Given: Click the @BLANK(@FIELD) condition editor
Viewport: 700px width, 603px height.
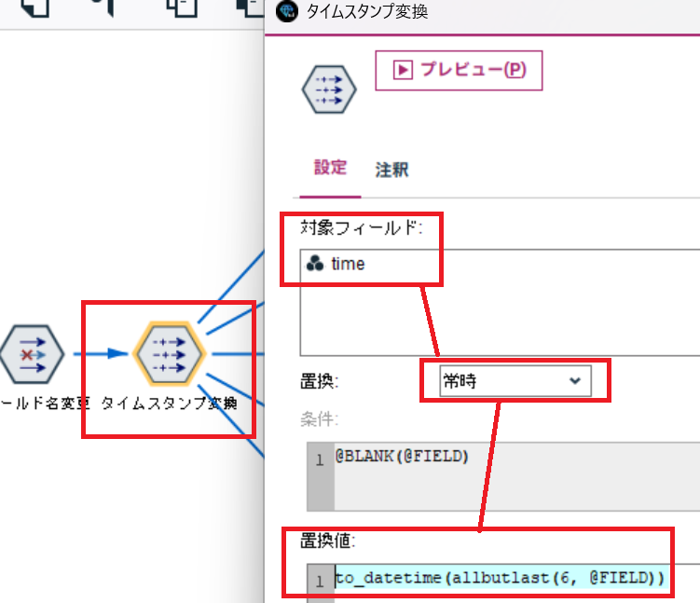Looking at the screenshot, I should 503,476.
